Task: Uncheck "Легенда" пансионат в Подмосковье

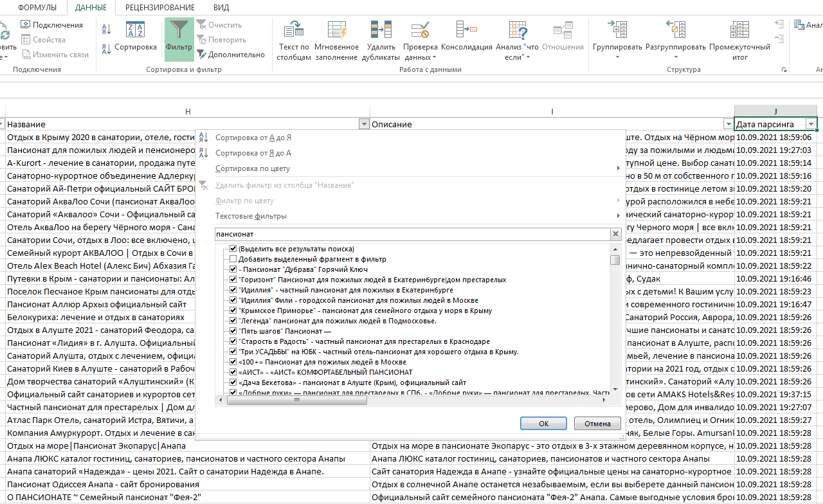Action: tap(233, 321)
